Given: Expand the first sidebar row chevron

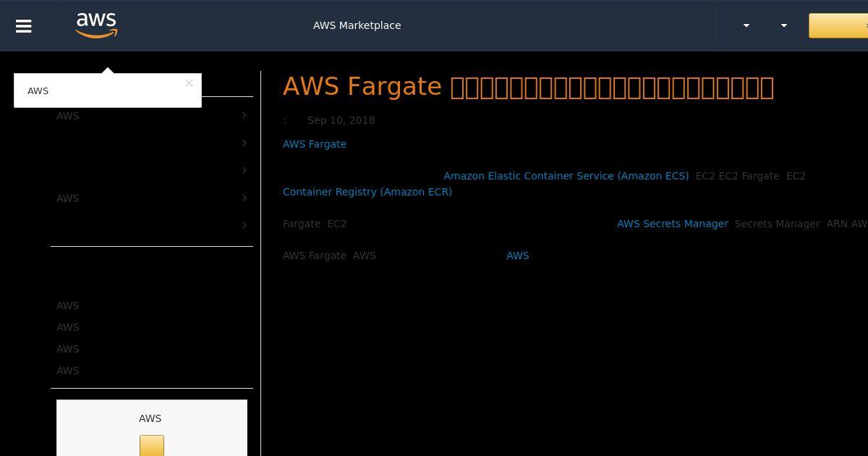Looking at the screenshot, I should (244, 116).
